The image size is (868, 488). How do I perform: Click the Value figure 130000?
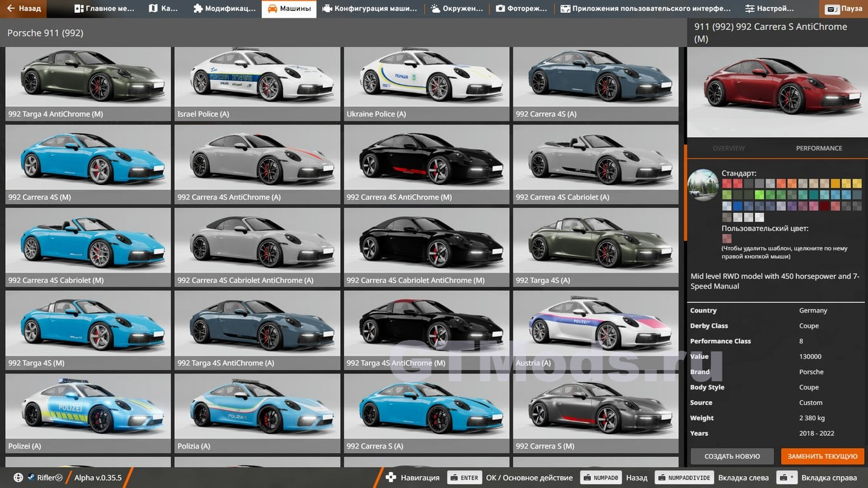pyautogui.click(x=810, y=356)
